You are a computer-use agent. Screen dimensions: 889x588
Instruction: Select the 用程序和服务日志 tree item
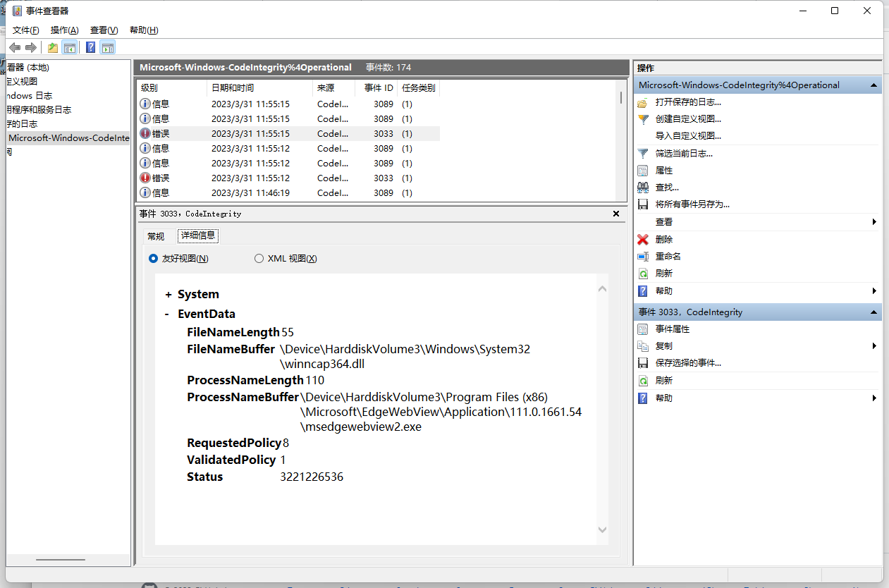point(39,109)
